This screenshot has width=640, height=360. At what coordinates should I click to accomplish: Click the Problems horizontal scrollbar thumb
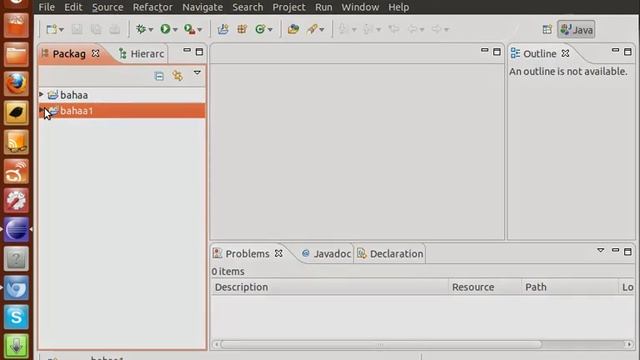point(381,344)
